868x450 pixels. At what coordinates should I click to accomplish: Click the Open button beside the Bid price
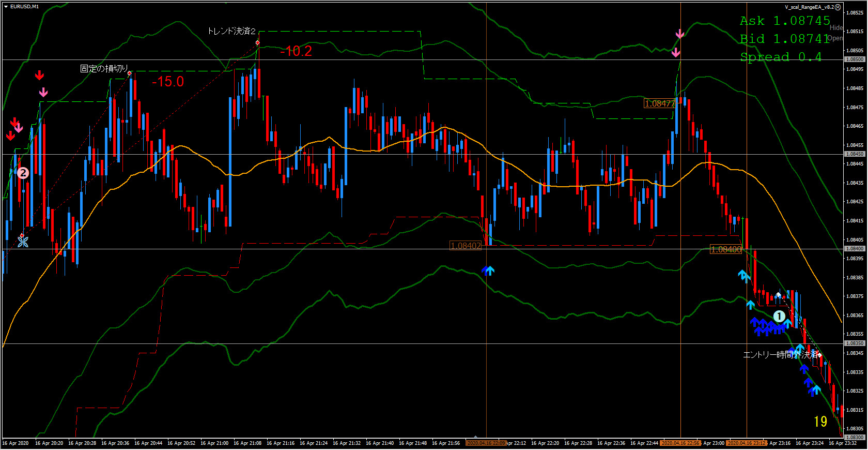coord(835,38)
